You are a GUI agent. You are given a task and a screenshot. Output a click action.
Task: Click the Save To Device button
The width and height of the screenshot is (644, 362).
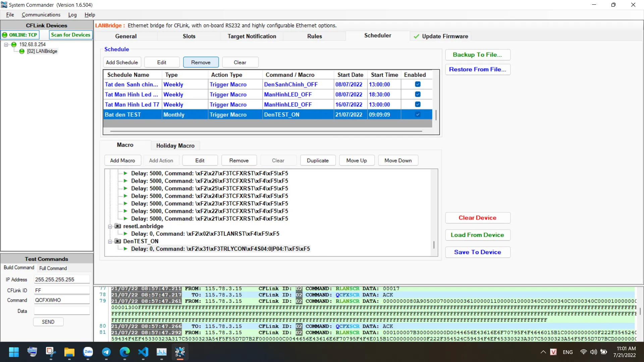477,252
